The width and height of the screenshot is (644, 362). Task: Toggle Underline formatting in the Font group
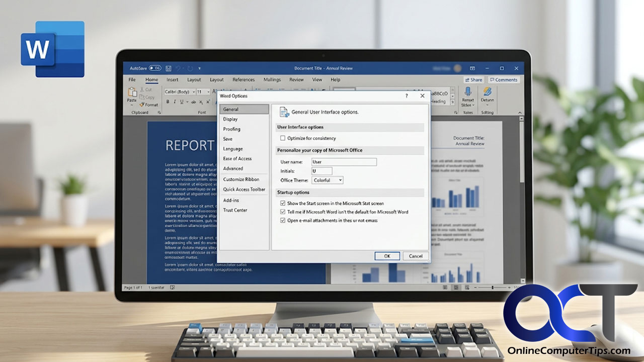tap(182, 102)
